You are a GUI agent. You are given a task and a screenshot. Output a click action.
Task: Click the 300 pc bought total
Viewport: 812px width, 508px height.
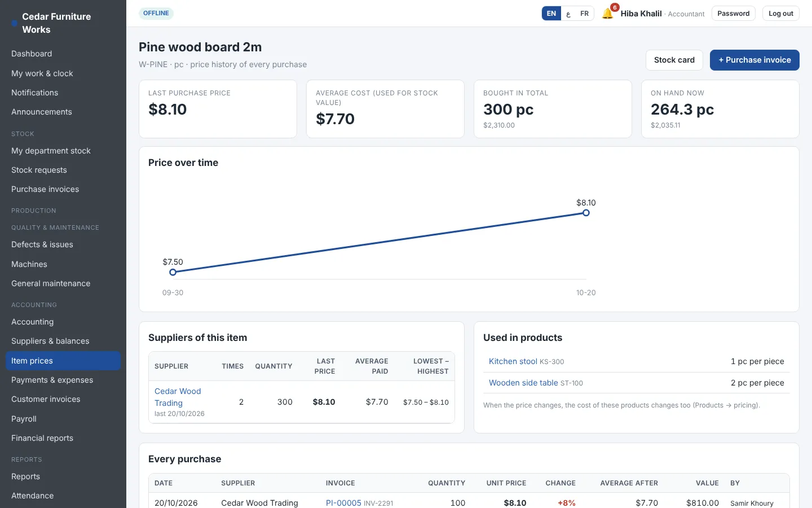508,110
